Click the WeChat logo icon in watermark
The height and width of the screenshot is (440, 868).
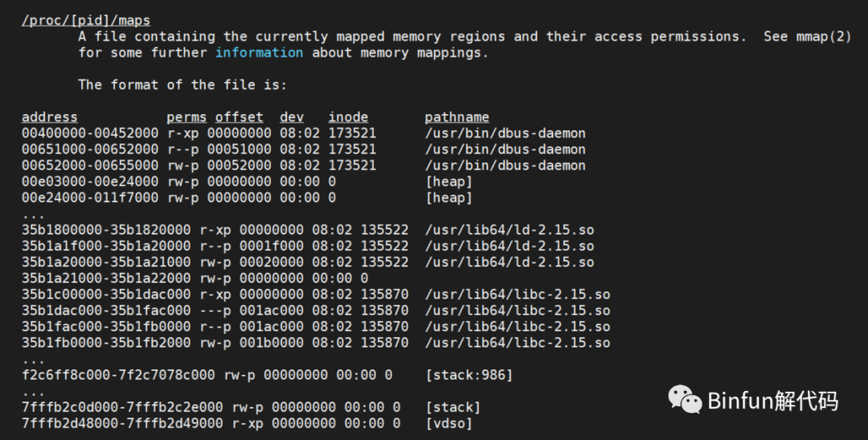coord(686,399)
